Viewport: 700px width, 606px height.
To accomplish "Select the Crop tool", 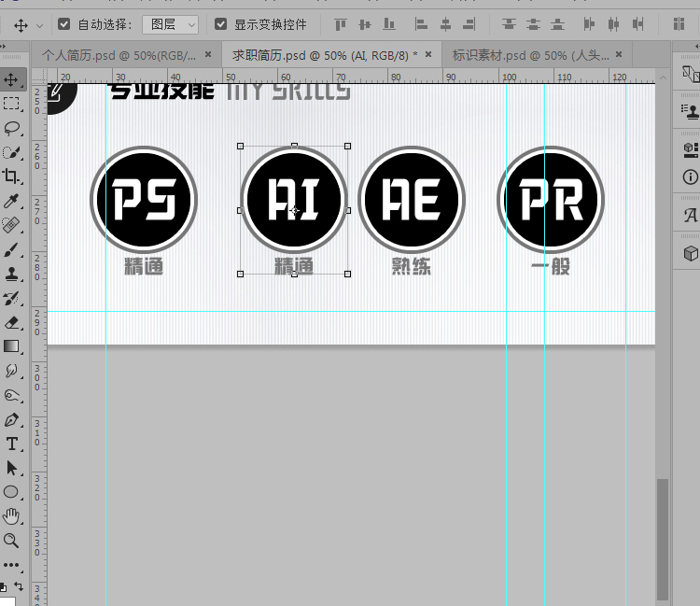I will point(11,176).
